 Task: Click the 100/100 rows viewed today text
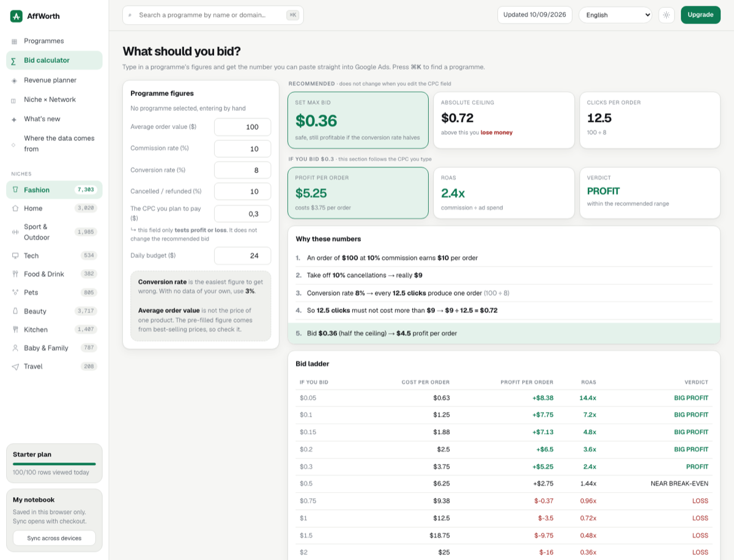point(51,472)
